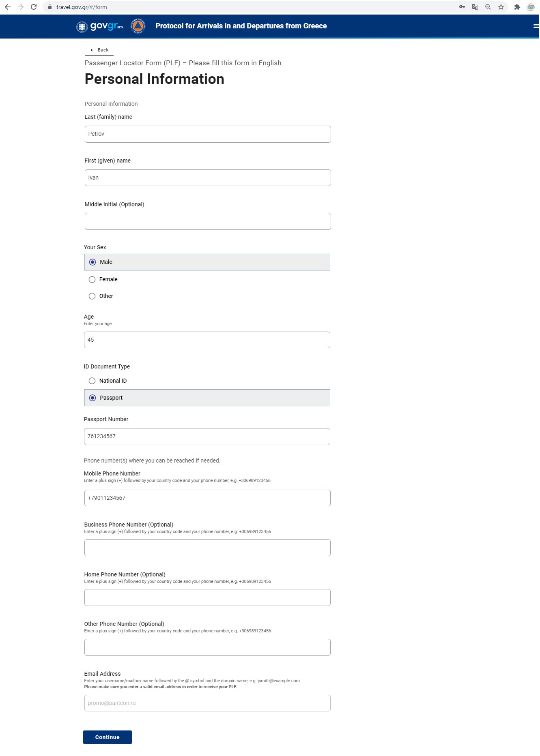Click the URL address bar text
This screenshot has width=540, height=756.
(82, 7)
